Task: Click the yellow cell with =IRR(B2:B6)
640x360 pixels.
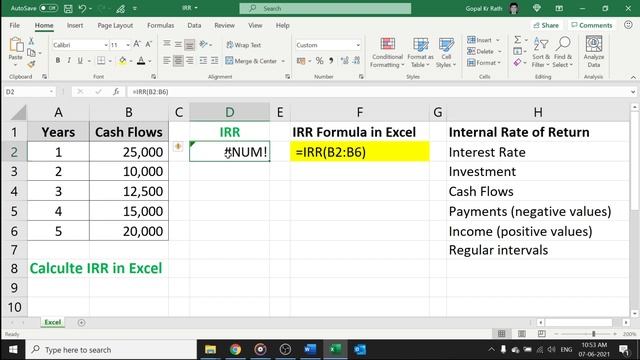Action: pyautogui.click(x=360, y=152)
